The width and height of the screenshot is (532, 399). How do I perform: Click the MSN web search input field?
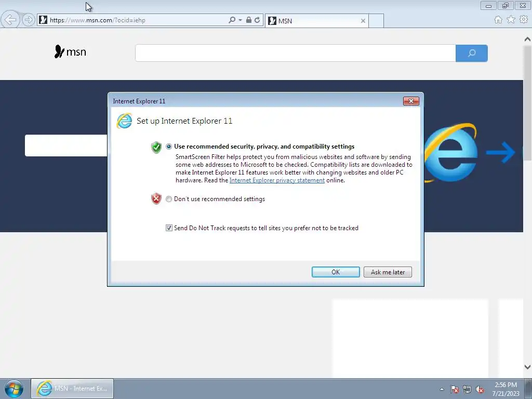click(295, 54)
